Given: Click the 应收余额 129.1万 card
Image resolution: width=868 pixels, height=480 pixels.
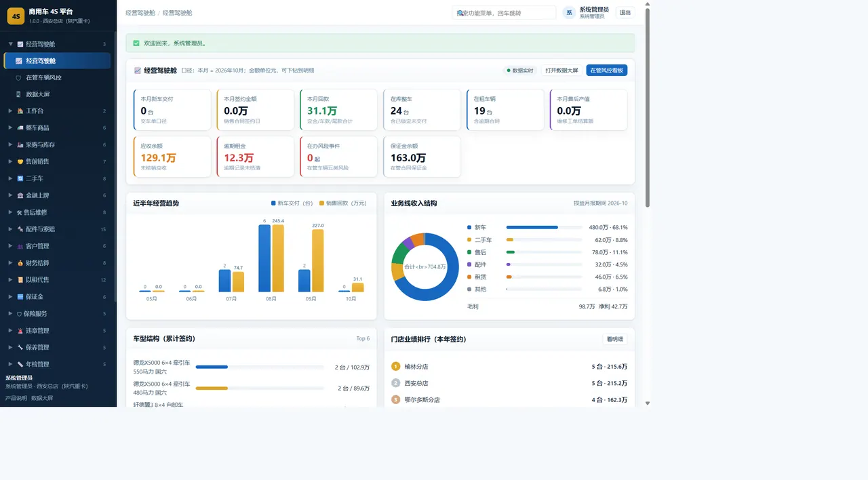Looking at the screenshot, I should click(x=172, y=157).
